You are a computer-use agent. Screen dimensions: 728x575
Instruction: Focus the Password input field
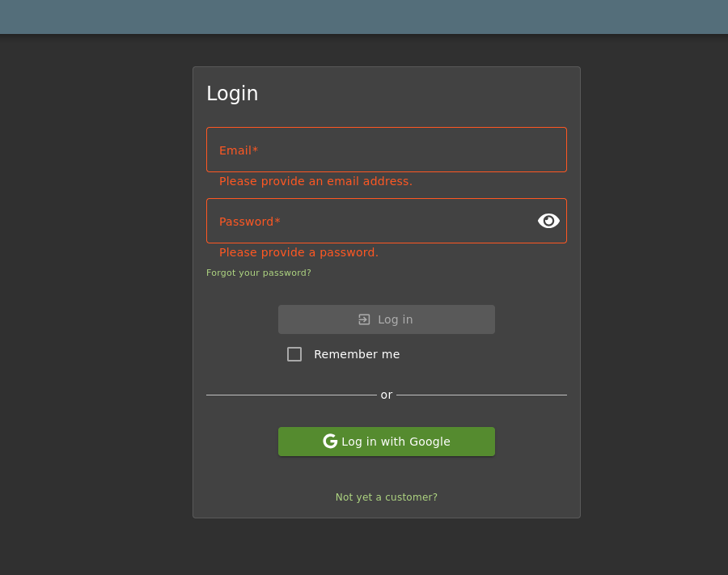pyautogui.click(x=387, y=221)
